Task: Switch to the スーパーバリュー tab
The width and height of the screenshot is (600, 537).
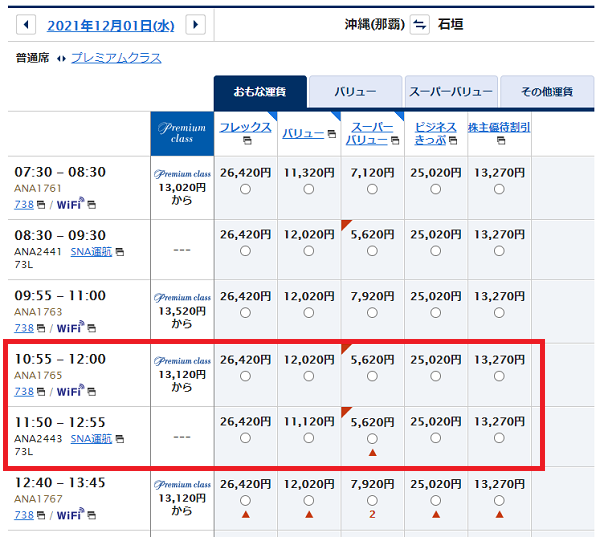Action: [x=451, y=92]
